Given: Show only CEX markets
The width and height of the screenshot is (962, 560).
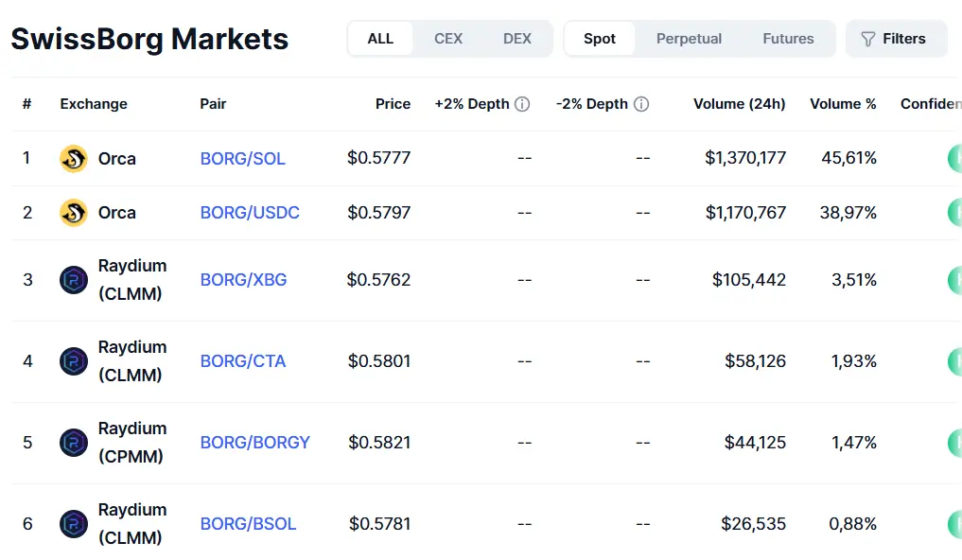Looking at the screenshot, I should point(448,39).
